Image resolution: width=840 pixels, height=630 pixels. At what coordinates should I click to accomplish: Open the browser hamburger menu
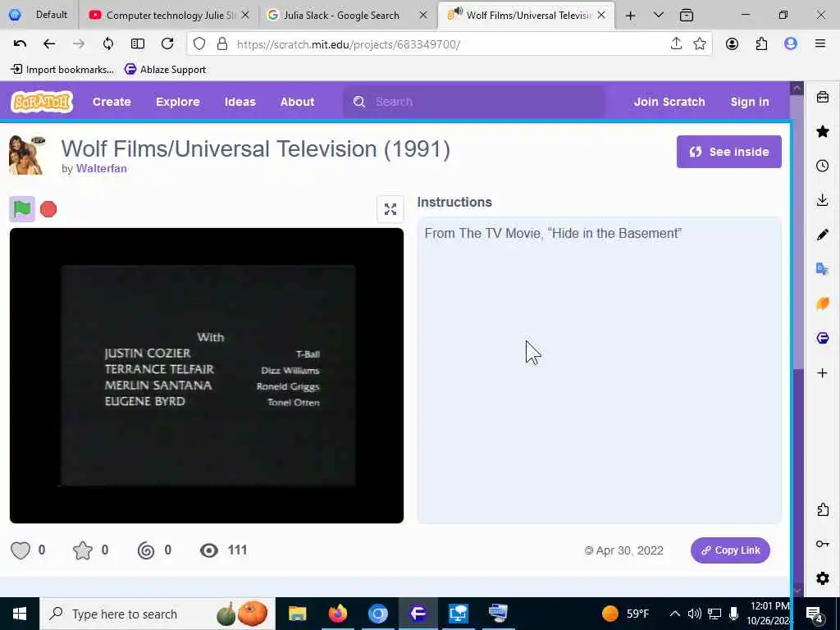click(820, 44)
